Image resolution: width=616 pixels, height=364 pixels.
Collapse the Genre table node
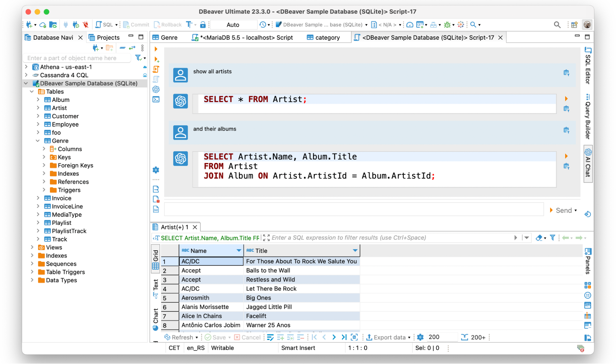(38, 141)
